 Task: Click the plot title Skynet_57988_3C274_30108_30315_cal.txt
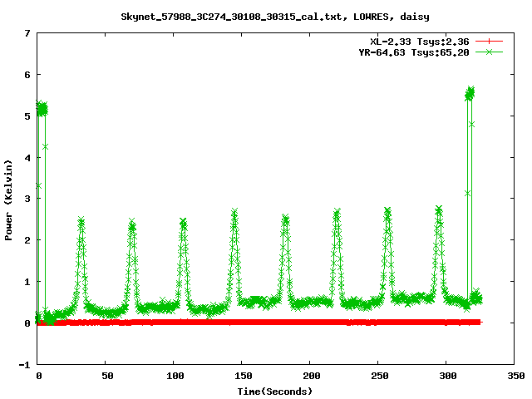(x=231, y=17)
